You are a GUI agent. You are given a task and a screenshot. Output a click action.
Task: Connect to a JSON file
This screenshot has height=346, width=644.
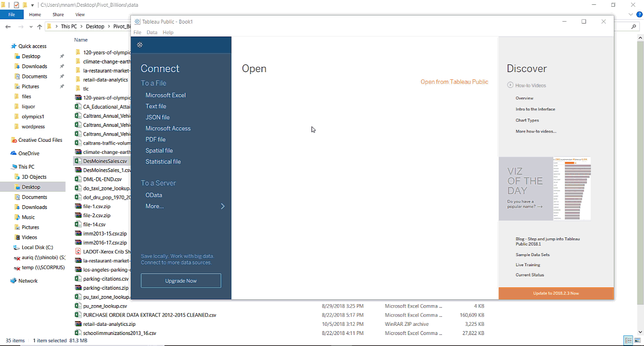pos(158,117)
